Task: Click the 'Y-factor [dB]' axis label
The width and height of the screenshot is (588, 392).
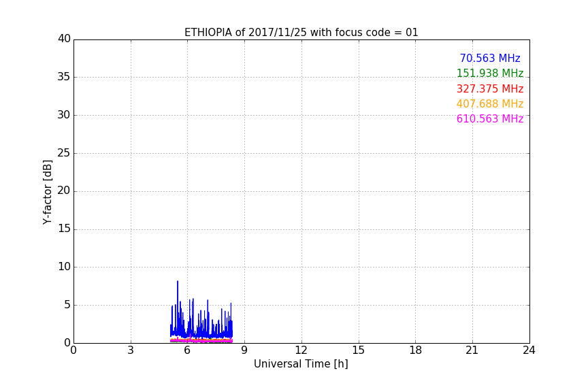Action: click(x=47, y=192)
